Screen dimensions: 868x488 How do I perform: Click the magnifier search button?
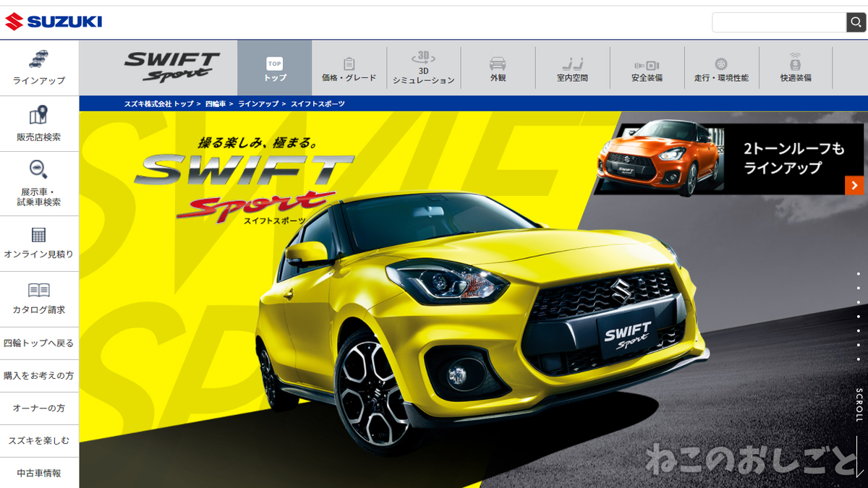click(x=856, y=22)
